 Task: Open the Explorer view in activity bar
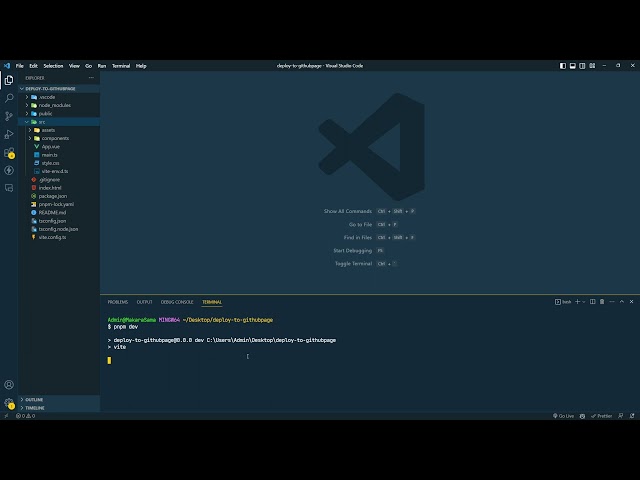[x=9, y=80]
